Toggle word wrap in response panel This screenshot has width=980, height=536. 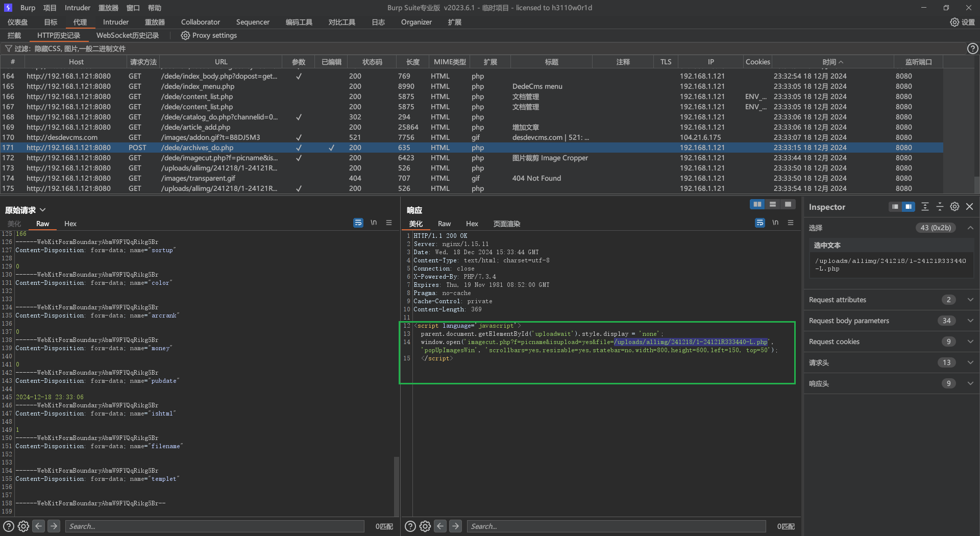pyautogui.click(x=760, y=223)
